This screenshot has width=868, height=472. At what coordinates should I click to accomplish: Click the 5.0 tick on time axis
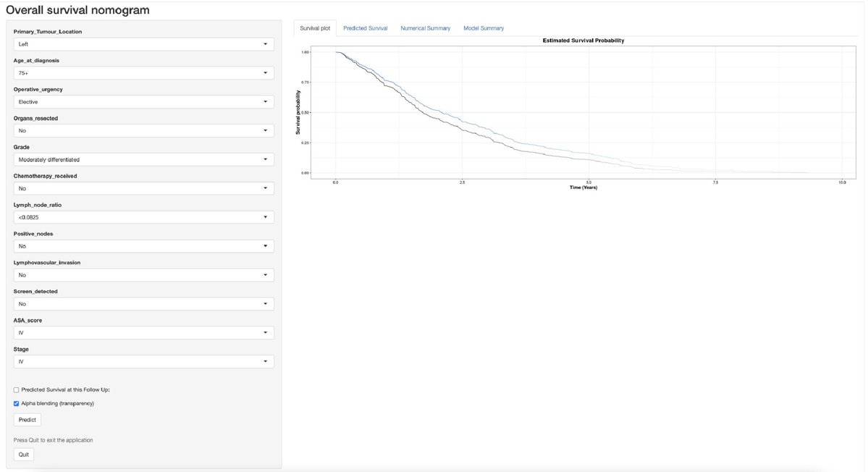589,182
